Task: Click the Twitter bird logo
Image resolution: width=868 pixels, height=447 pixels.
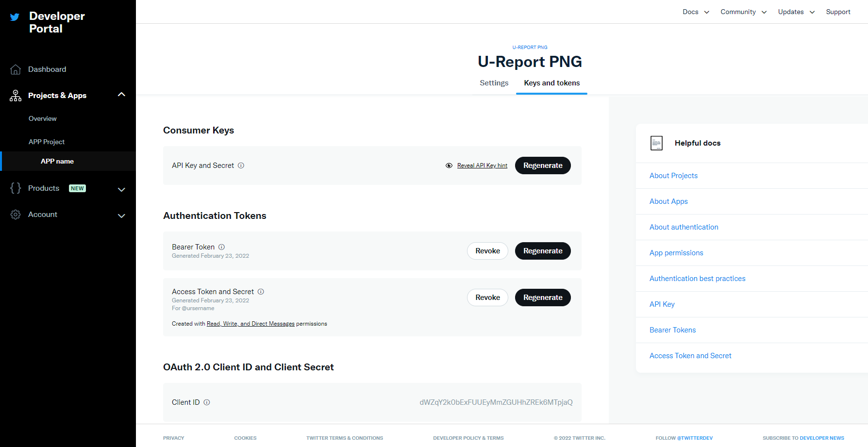Action: coord(15,17)
